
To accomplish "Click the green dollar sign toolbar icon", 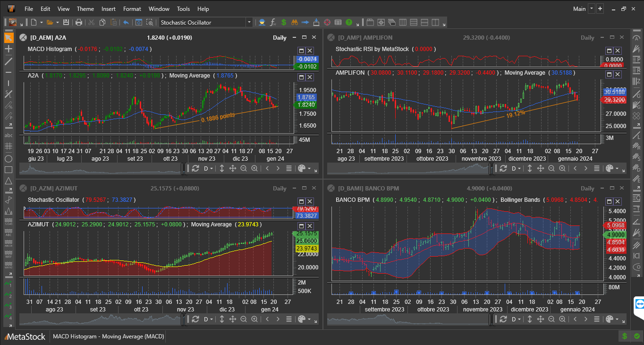I will click(x=284, y=22).
